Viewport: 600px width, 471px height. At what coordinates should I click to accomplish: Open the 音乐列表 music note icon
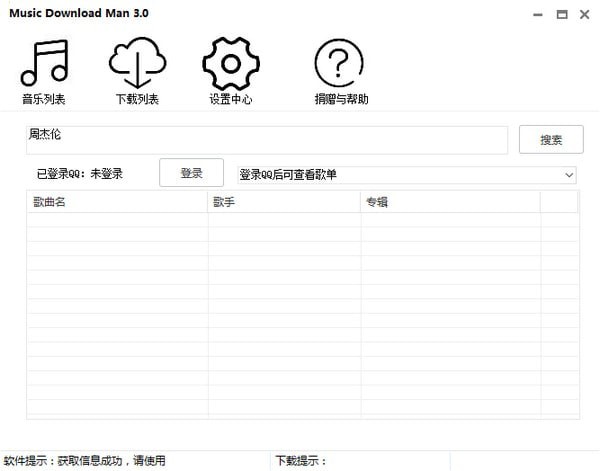click(x=44, y=63)
